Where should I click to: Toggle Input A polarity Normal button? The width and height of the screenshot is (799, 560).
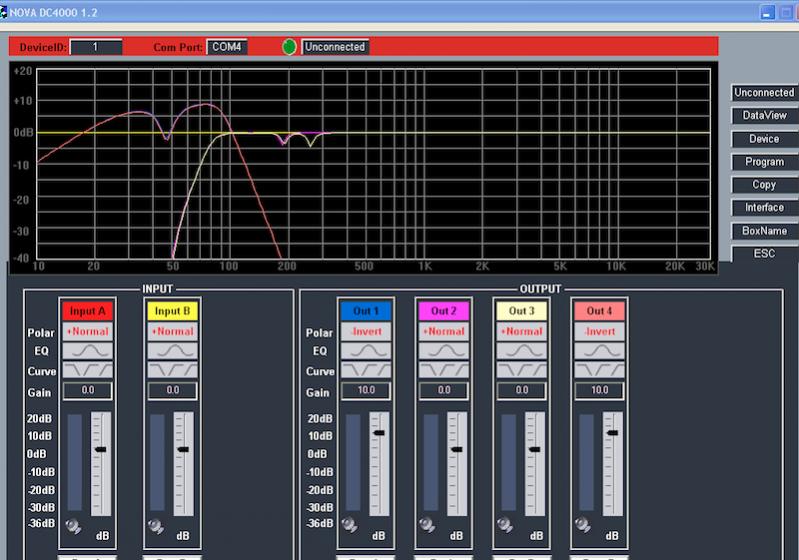point(87,331)
